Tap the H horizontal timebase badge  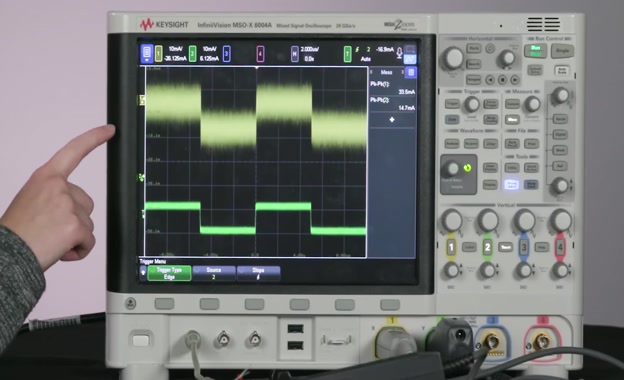[294, 54]
